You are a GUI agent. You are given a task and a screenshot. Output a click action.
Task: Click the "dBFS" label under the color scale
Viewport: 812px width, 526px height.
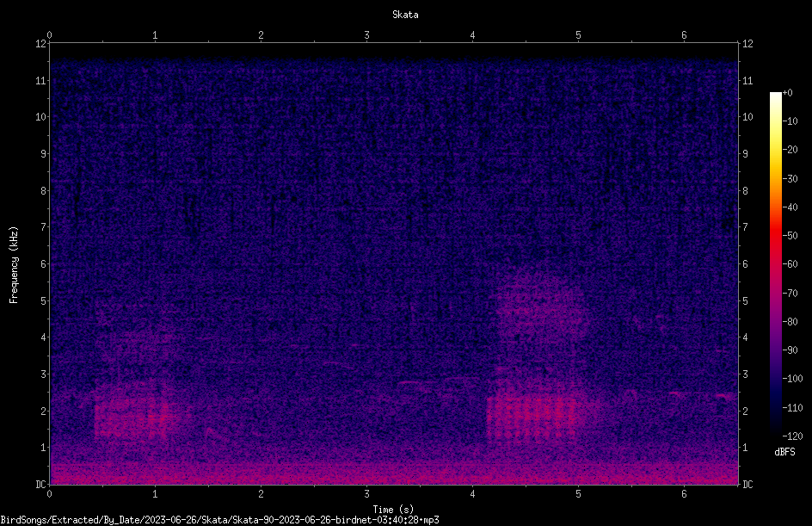[784, 452]
